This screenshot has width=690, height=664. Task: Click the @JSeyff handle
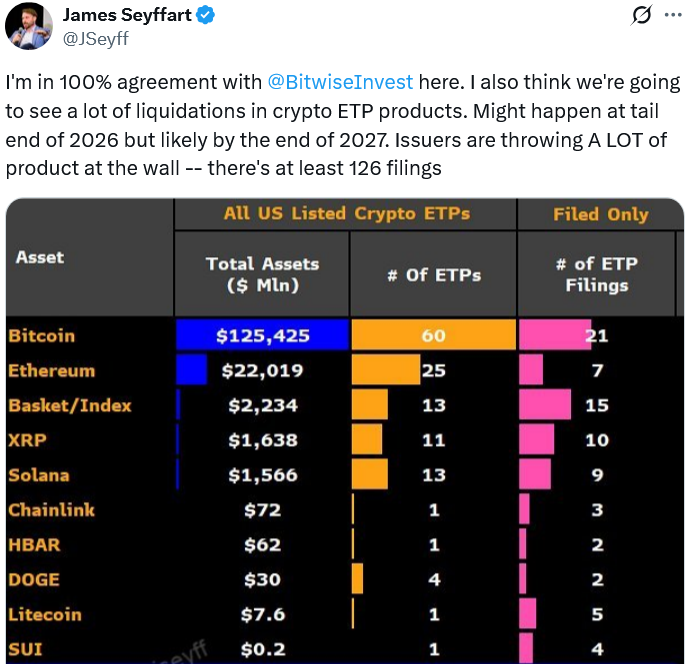96,39
